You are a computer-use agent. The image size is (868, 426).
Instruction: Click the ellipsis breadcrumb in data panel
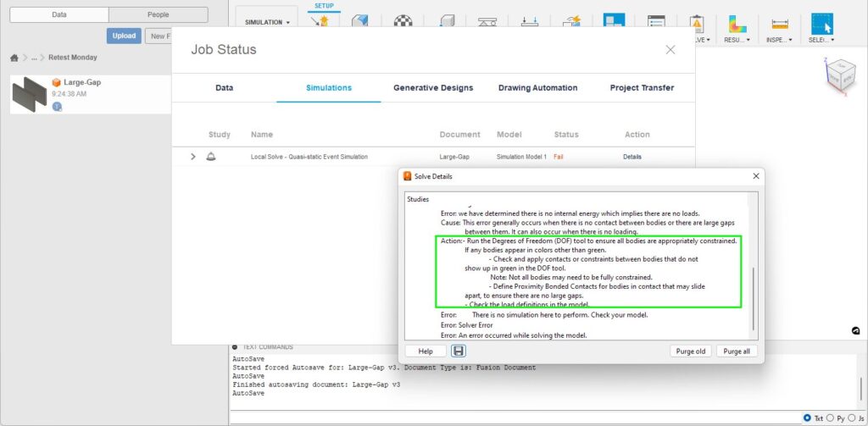34,58
